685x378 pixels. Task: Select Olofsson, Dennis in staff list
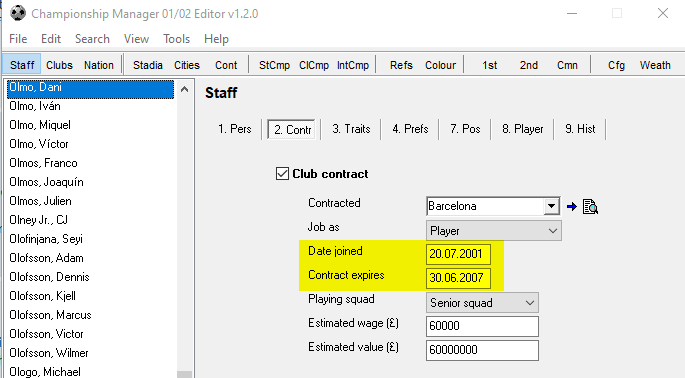tap(91, 277)
